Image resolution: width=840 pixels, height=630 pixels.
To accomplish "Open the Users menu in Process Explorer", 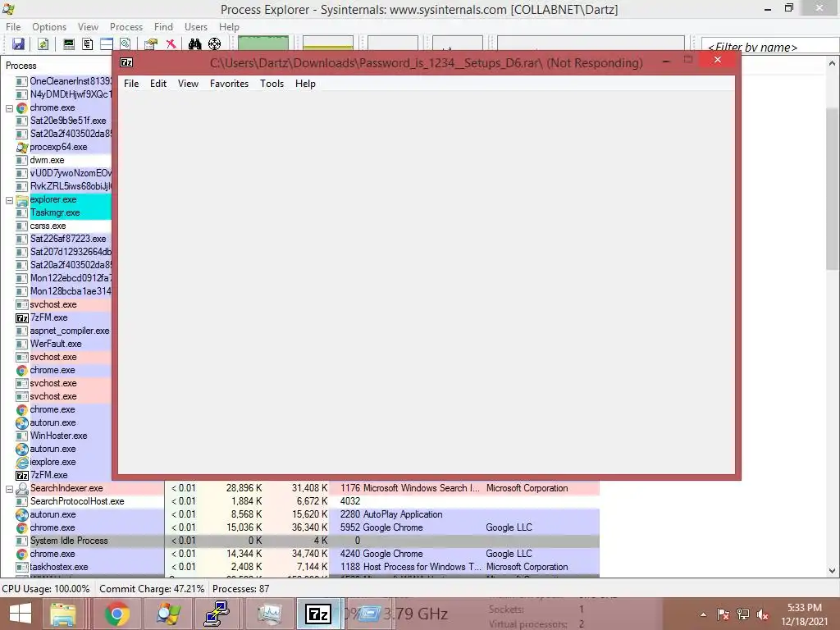I will 196,27.
